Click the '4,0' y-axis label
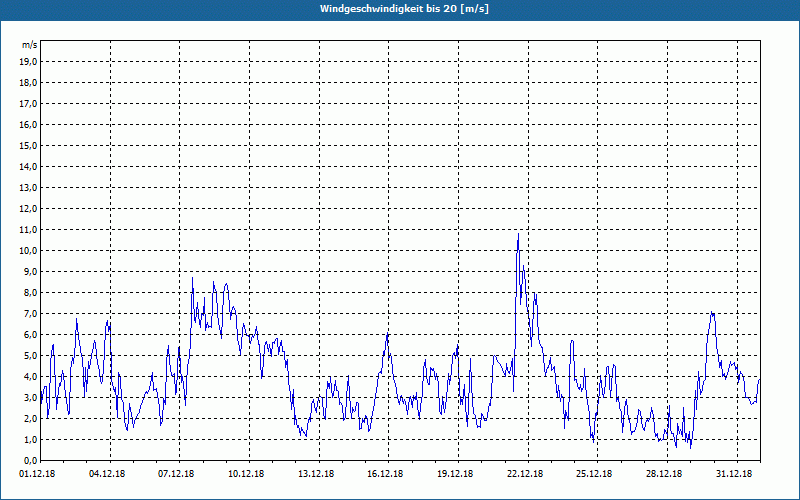Image resolution: width=800 pixels, height=500 pixels. click(30, 377)
